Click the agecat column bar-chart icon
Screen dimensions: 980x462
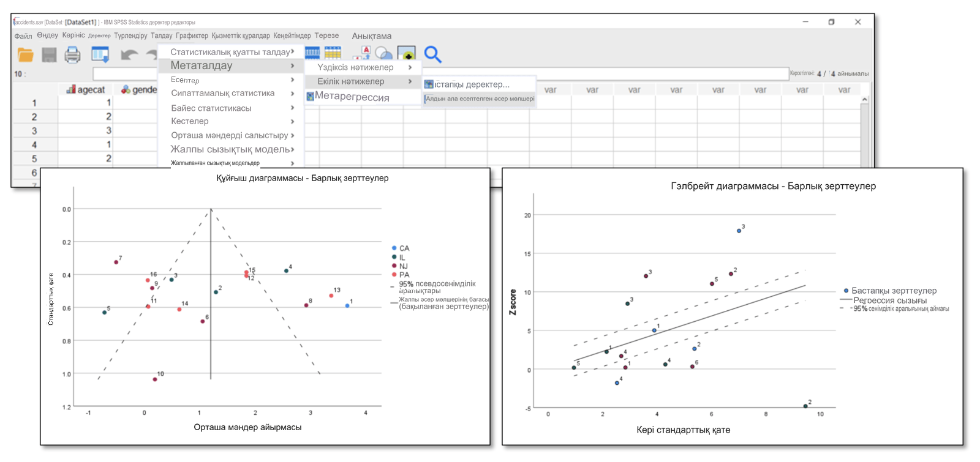coord(71,89)
